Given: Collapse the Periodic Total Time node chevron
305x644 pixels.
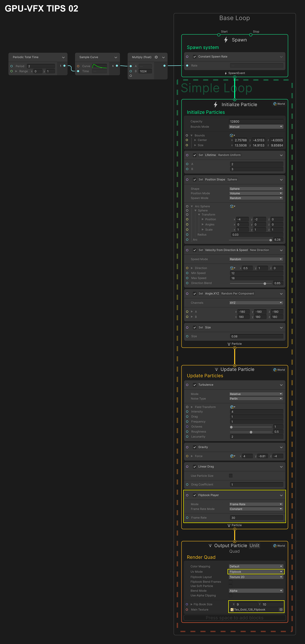Looking at the screenshot, I should point(63,57).
